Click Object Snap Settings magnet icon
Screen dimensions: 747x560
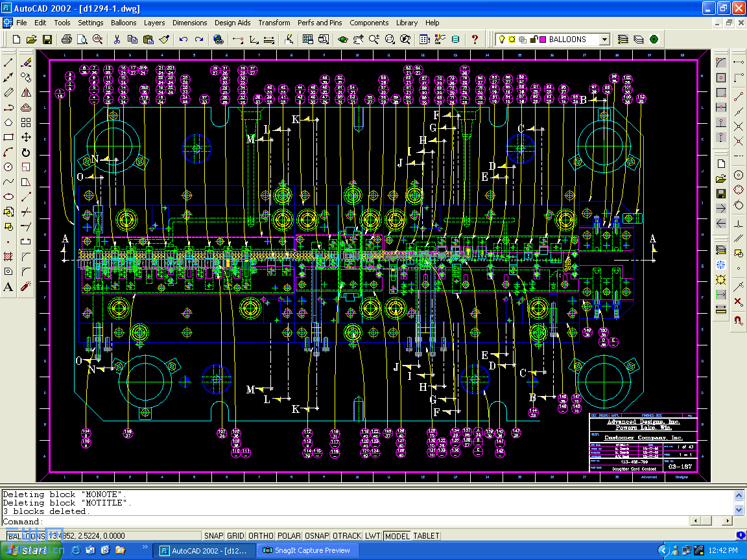pyautogui.click(x=739, y=320)
